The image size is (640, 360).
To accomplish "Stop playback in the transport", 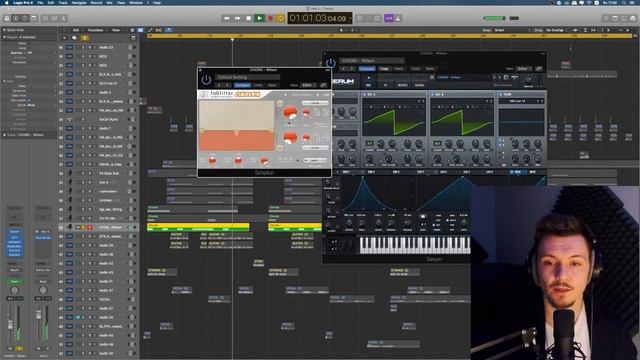I will click(249, 18).
